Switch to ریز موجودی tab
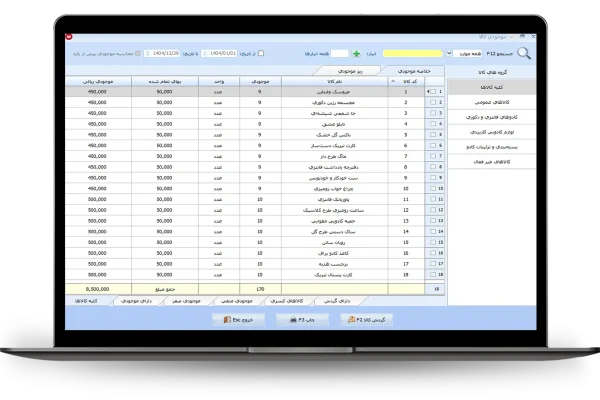 350,71
